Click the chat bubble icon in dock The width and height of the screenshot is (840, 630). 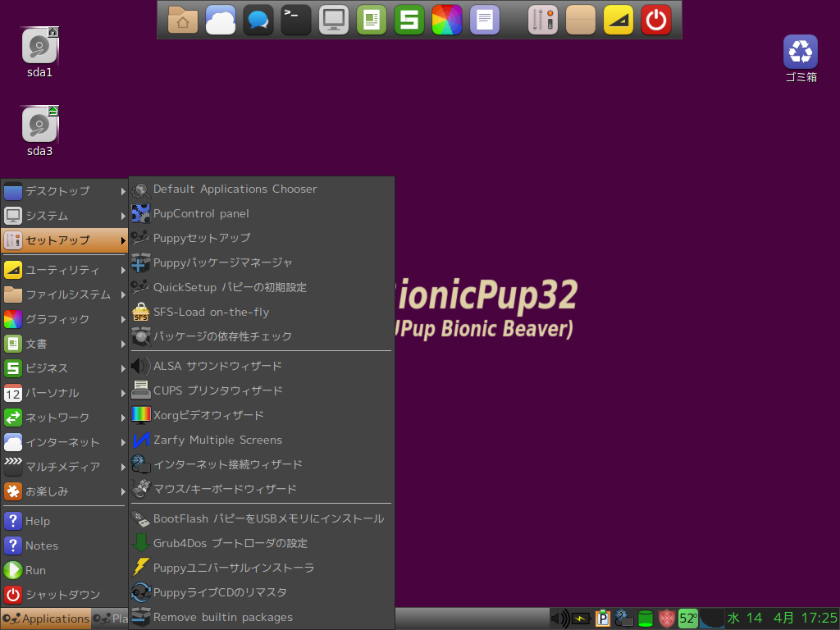pyautogui.click(x=258, y=20)
